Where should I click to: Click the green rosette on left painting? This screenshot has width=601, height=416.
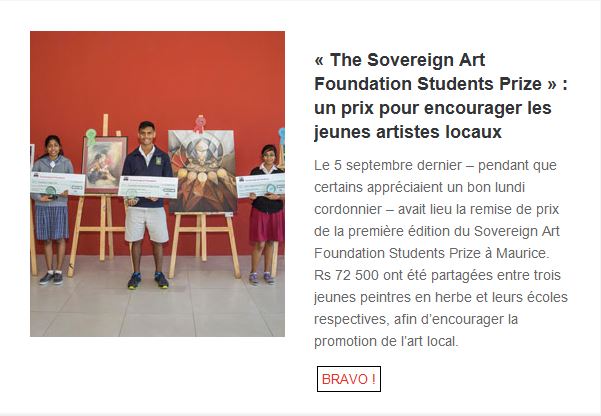pyautogui.click(x=91, y=136)
